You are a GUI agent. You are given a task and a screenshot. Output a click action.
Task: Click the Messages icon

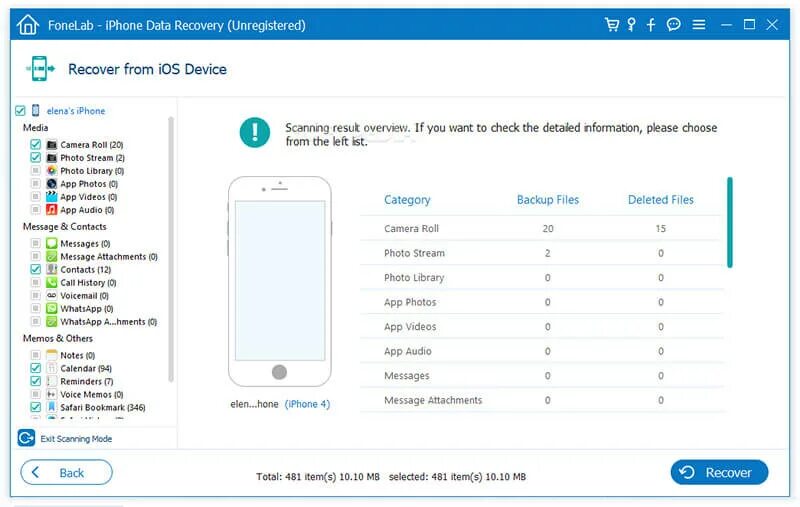click(x=52, y=243)
